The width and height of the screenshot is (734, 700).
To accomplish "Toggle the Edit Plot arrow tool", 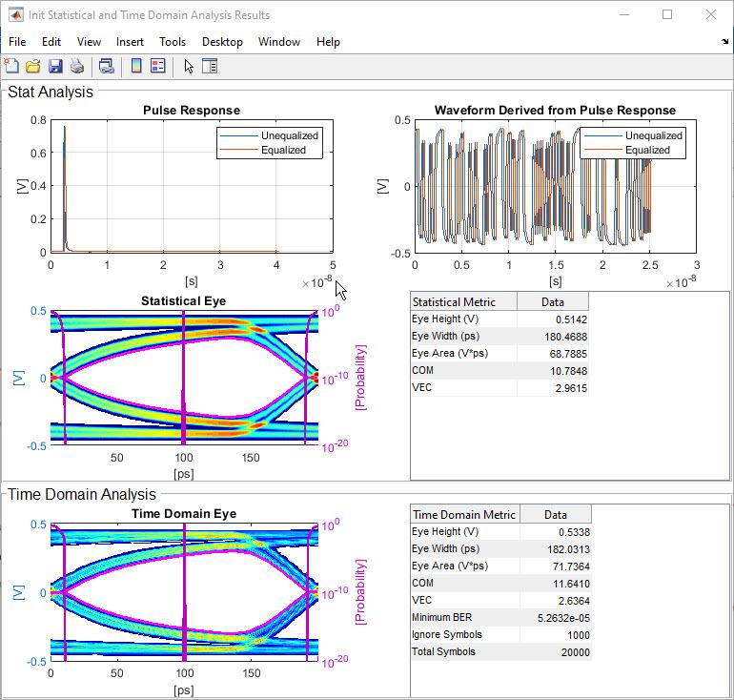I will (189, 66).
